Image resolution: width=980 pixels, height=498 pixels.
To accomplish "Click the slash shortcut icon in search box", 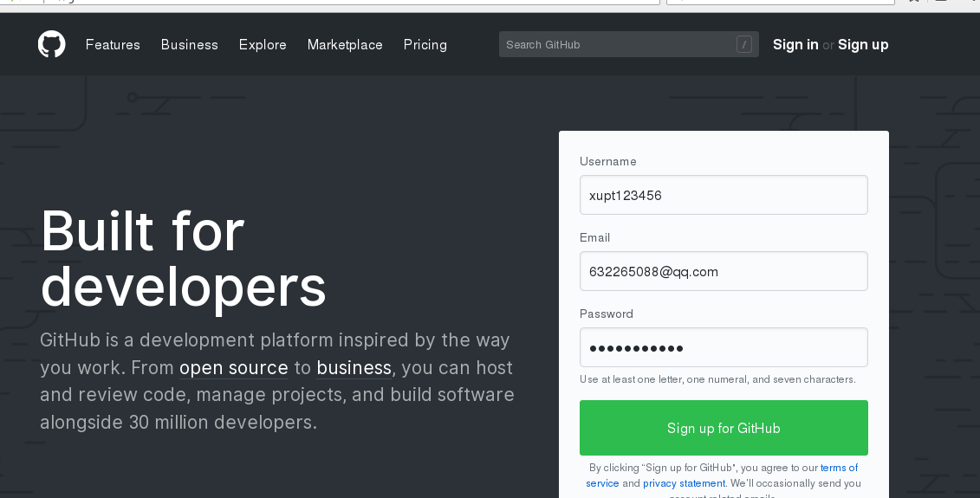I will (x=743, y=44).
